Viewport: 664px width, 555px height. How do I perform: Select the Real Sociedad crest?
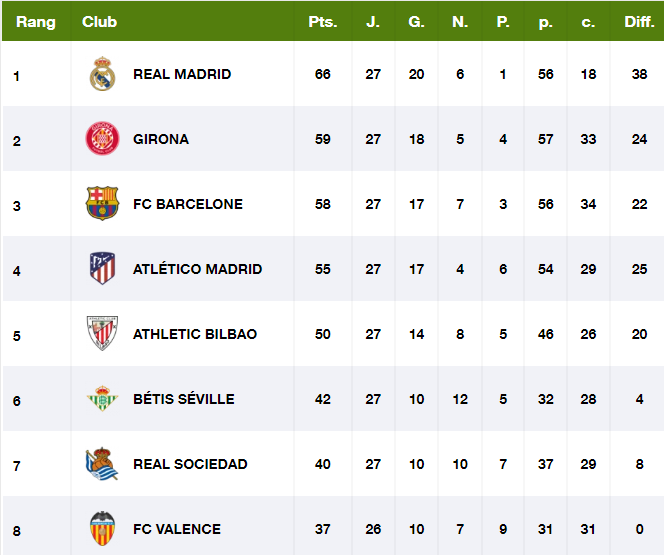[102, 464]
